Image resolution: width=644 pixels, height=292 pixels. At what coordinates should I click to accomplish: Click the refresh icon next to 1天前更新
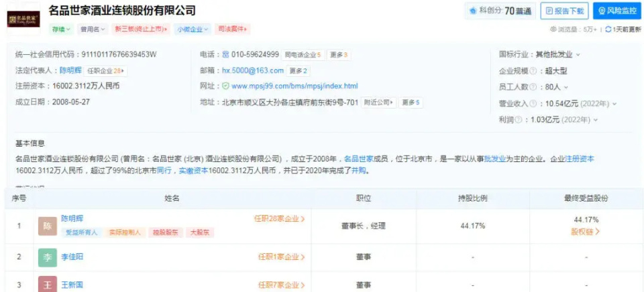pyautogui.click(x=608, y=29)
